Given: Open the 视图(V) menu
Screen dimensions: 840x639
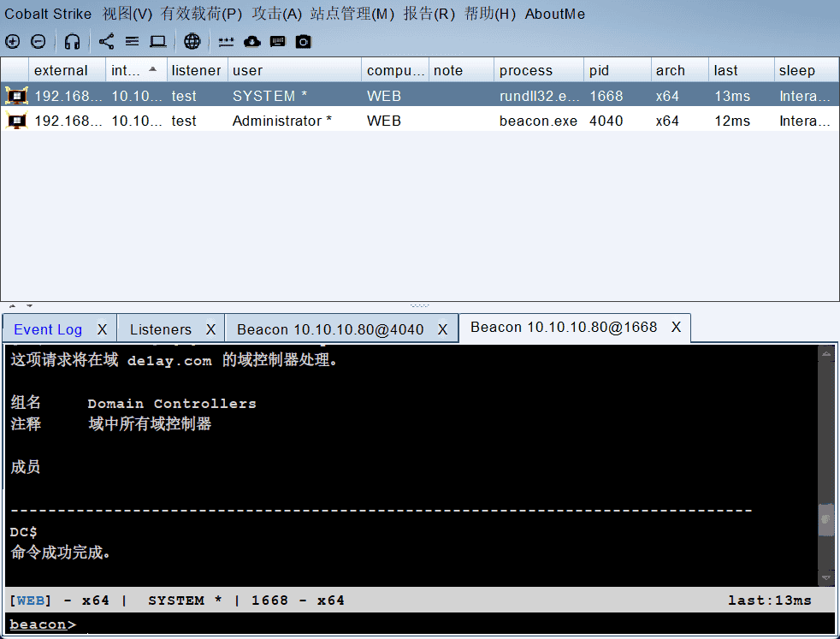Looking at the screenshot, I should pyautogui.click(x=127, y=14).
